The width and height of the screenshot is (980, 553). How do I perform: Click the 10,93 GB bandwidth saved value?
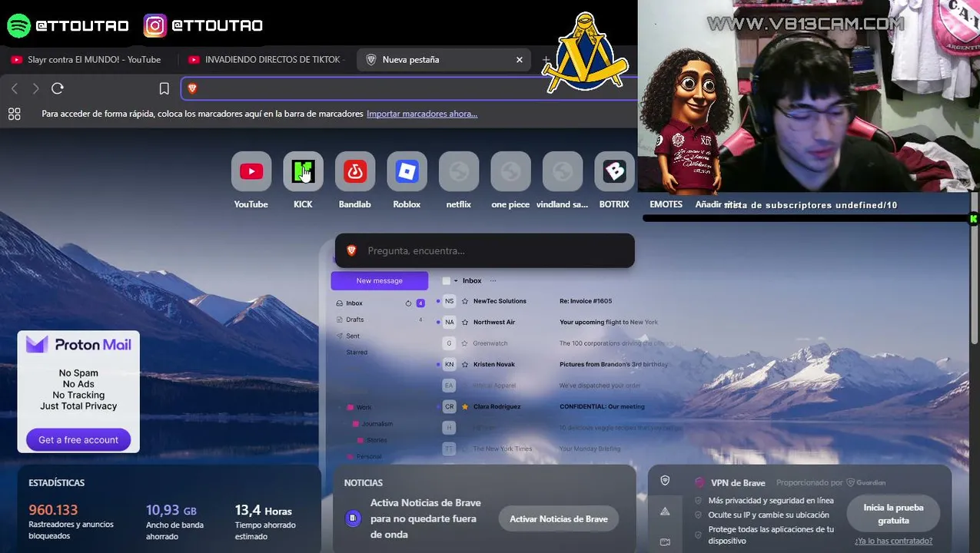tap(171, 510)
